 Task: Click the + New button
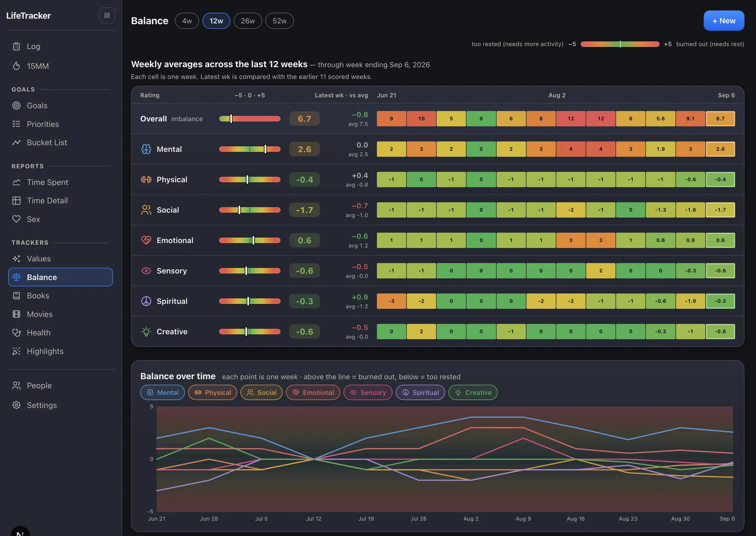(x=724, y=21)
